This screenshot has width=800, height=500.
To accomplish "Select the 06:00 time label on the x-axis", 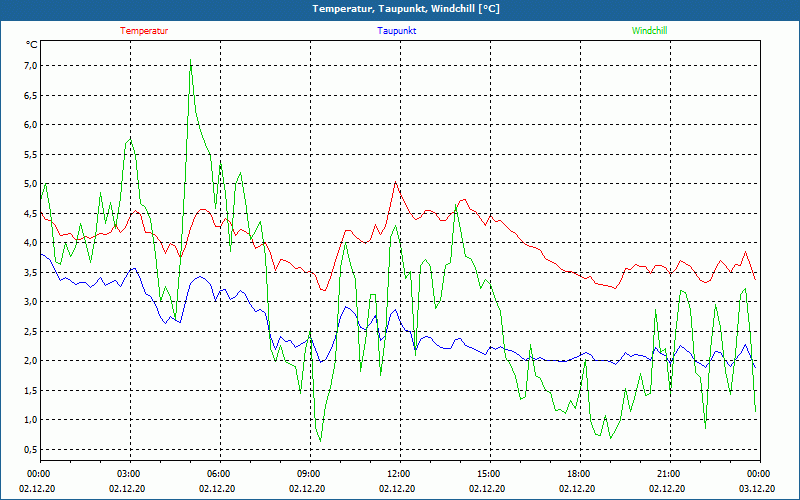I will 219,474.
